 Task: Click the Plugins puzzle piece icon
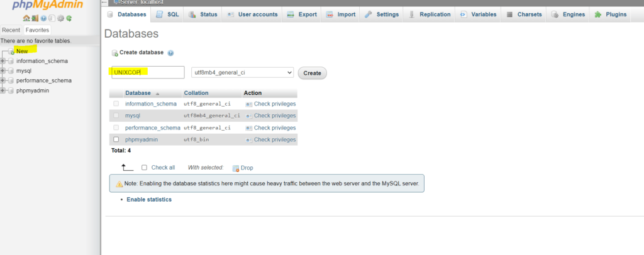click(598, 14)
